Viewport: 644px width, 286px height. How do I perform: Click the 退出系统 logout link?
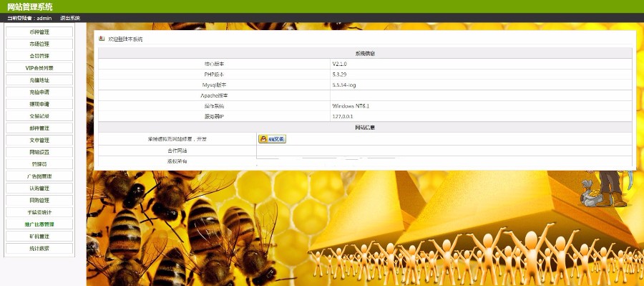pyautogui.click(x=70, y=18)
